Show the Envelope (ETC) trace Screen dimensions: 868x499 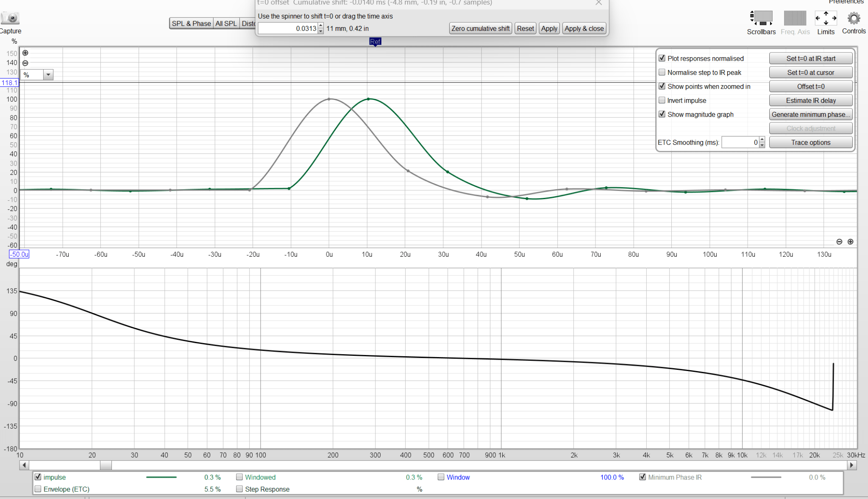point(38,489)
